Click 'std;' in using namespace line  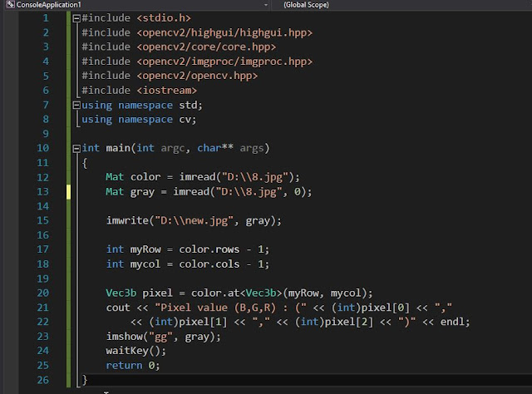tap(190, 106)
